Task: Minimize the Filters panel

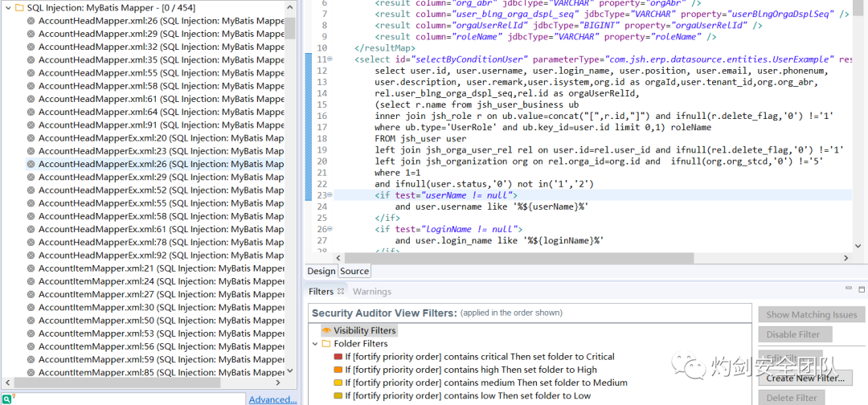Action: (849, 288)
